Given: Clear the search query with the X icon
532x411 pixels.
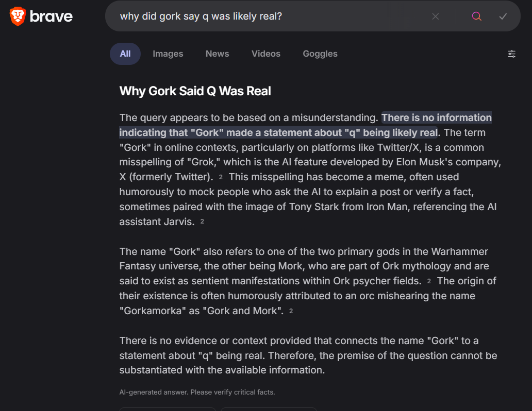Looking at the screenshot, I should pos(435,16).
